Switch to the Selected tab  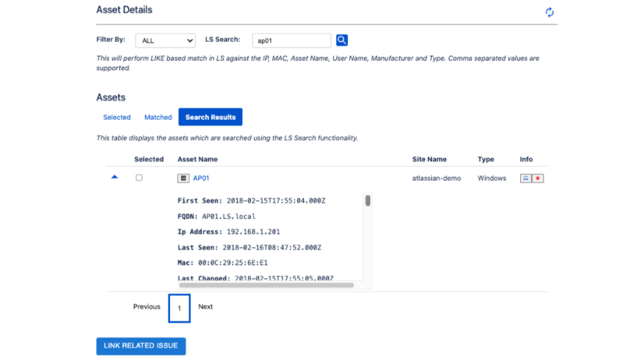point(117,117)
